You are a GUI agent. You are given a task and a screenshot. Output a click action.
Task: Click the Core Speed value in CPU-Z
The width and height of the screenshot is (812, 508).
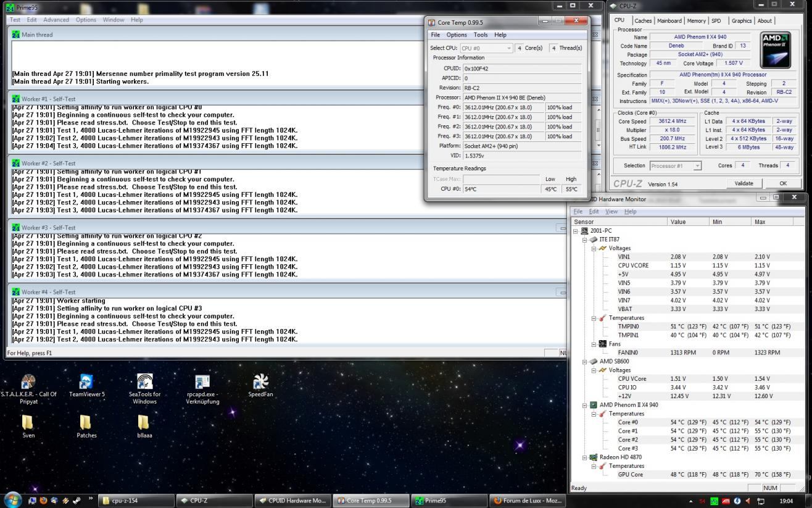672,122
